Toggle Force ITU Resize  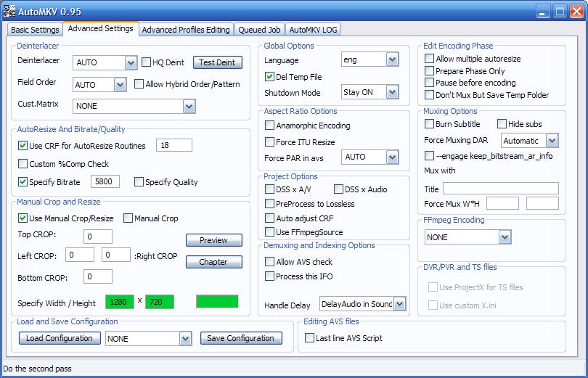point(269,141)
